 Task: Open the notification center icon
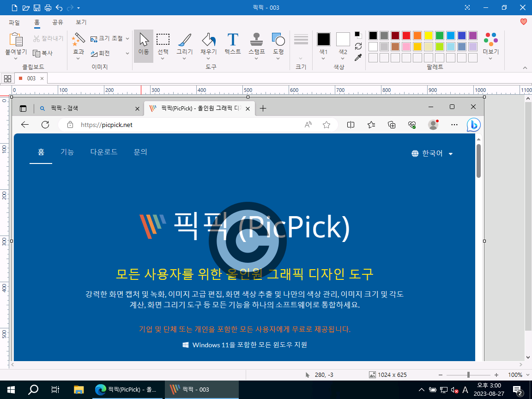tap(517, 390)
